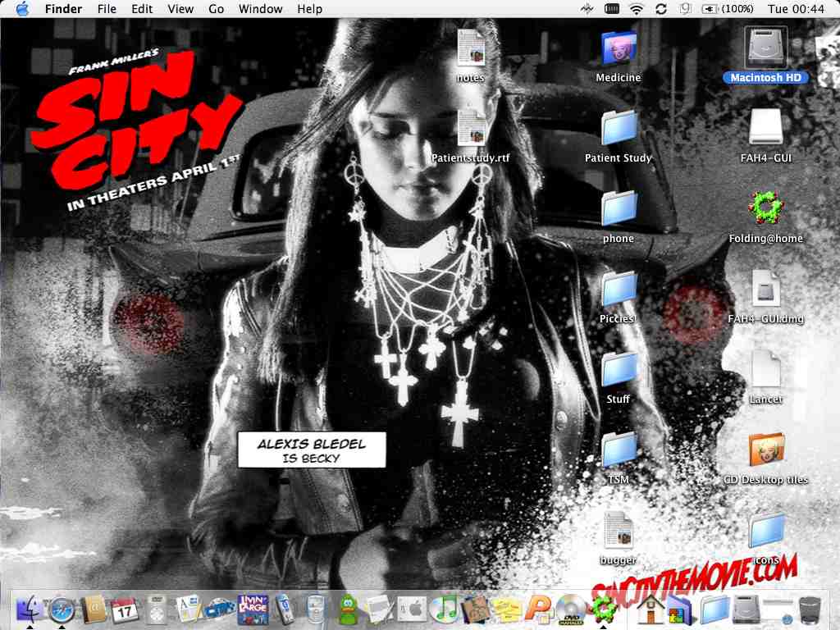
Task: Select the notes document on desktop
Action: click(470, 48)
